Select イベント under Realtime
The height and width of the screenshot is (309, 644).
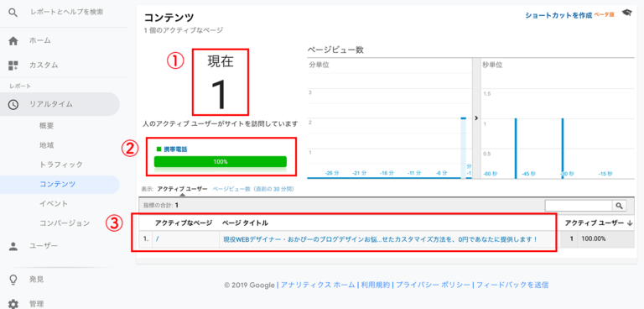click(x=54, y=204)
